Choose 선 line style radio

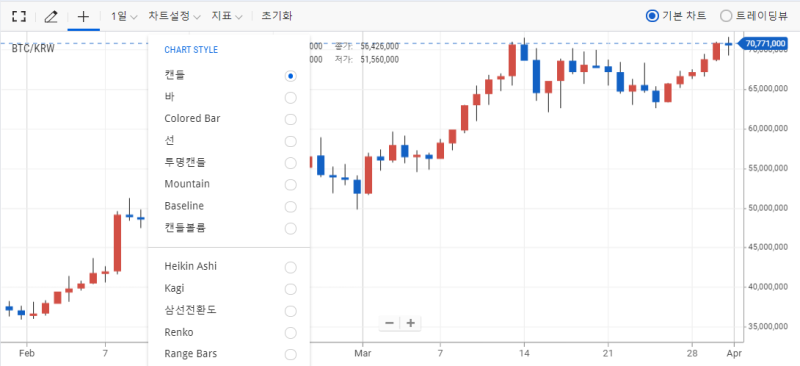click(290, 141)
